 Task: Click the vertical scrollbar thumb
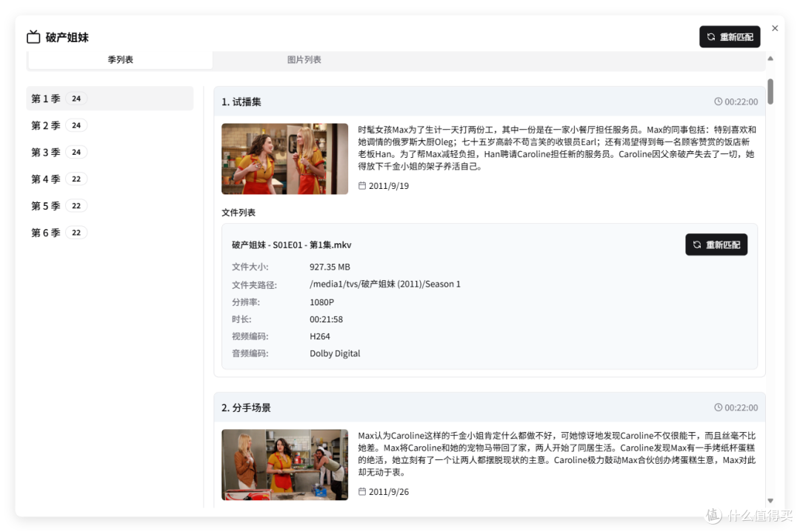point(770,91)
